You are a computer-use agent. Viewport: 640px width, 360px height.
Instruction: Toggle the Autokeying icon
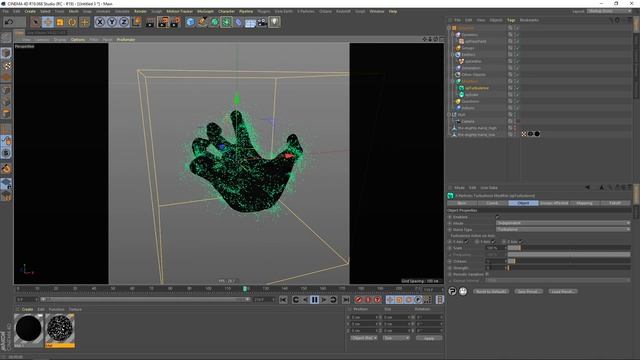[368, 300]
